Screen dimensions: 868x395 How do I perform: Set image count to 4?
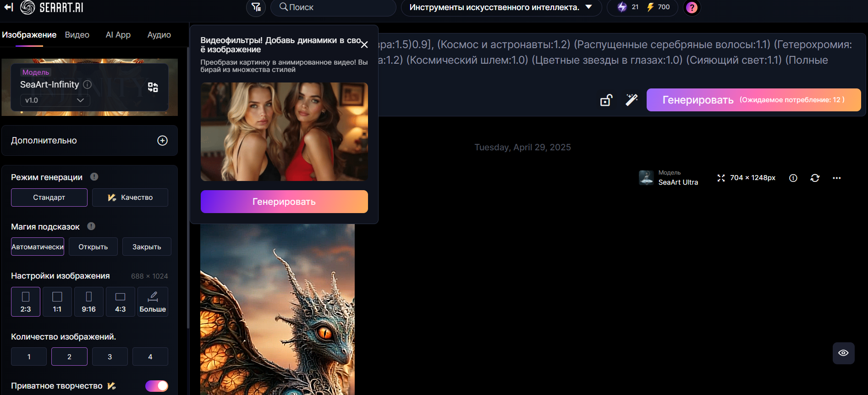[x=150, y=357]
